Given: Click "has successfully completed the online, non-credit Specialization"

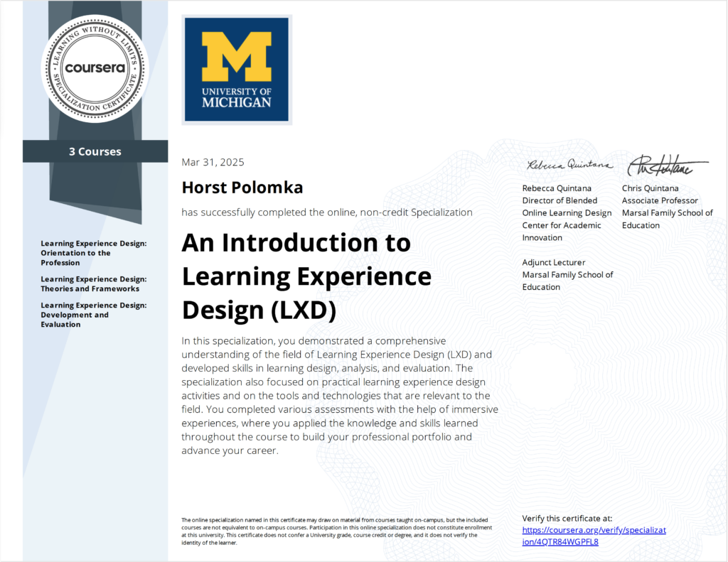Looking at the screenshot, I should coord(327,212).
